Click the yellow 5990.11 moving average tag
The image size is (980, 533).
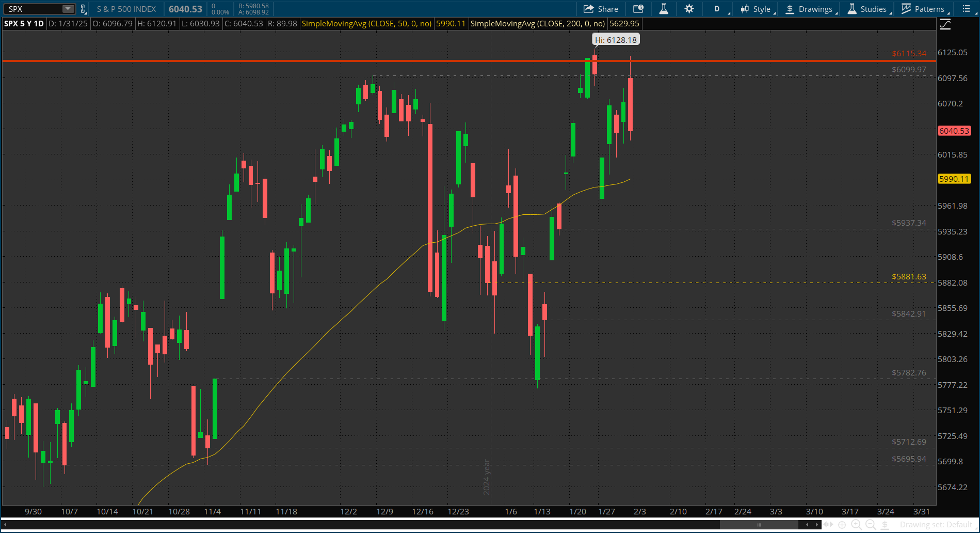(x=954, y=179)
